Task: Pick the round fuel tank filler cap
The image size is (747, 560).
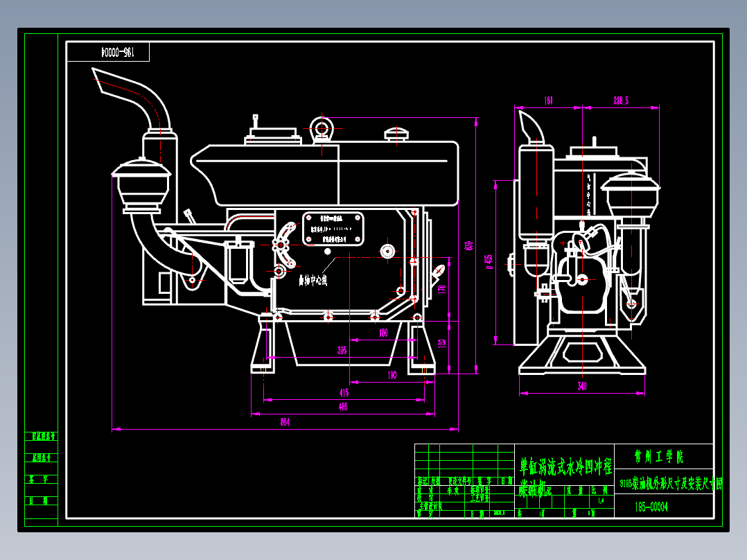Action: coord(396,134)
